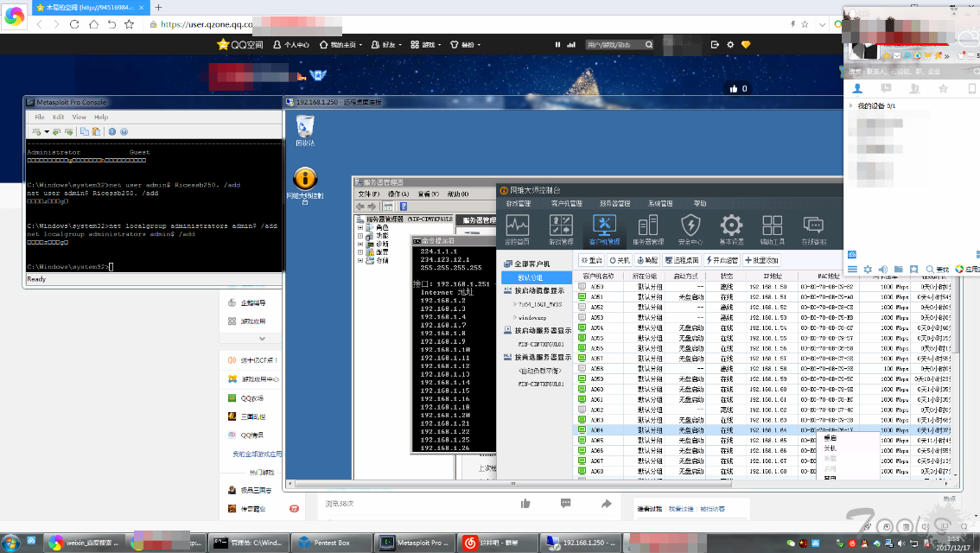The height and width of the screenshot is (553, 980).
Task: Expand the windowsxp tree node
Action: pyautogui.click(x=514, y=317)
